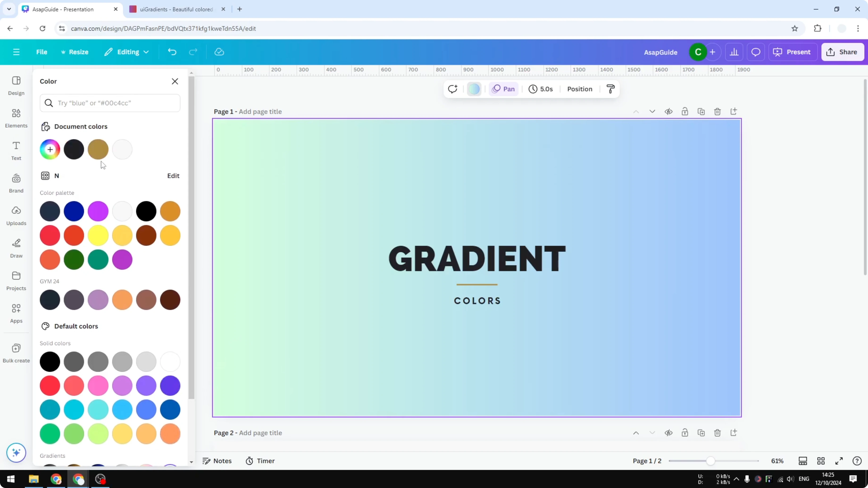This screenshot has width=868, height=488.
Task: Select the Draw tool in the sidebar
Action: [16, 248]
